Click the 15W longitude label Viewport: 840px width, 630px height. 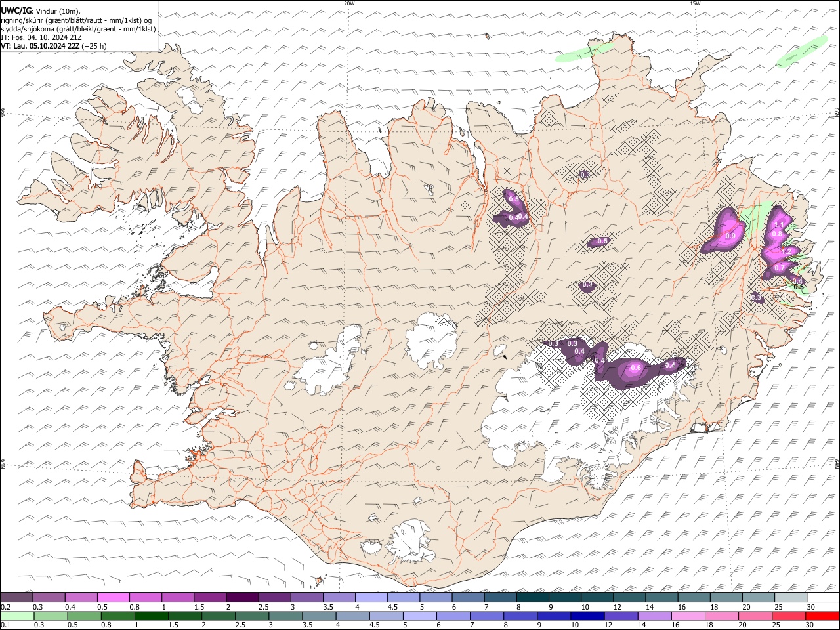click(695, 3)
